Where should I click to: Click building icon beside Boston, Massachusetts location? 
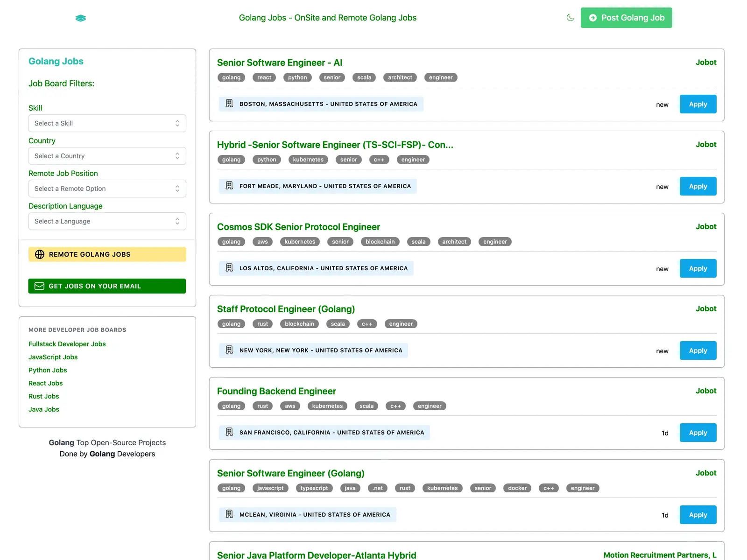(229, 104)
